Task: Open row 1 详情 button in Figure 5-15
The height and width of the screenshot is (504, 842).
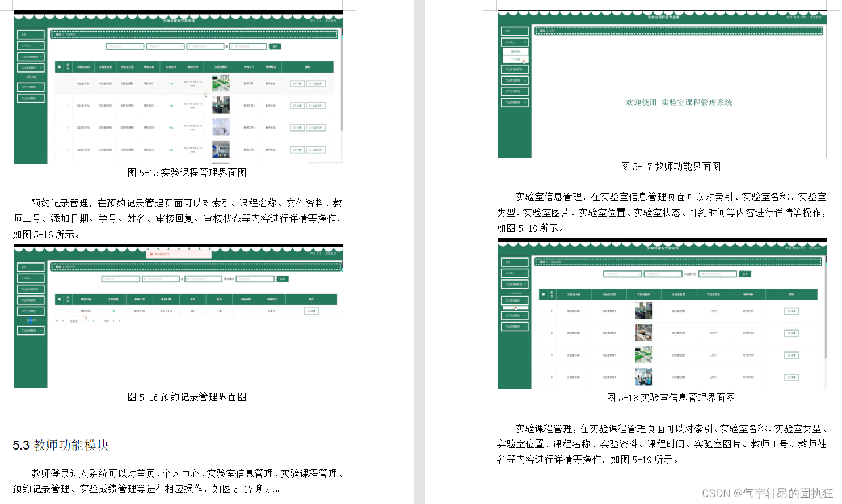Action: [x=297, y=83]
